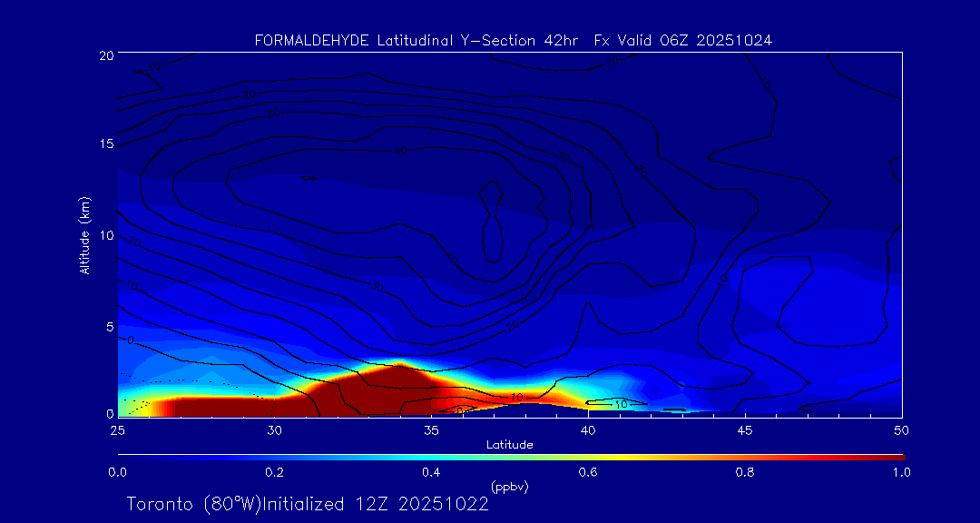Select the 0.6 colorbar tick label

click(x=588, y=472)
